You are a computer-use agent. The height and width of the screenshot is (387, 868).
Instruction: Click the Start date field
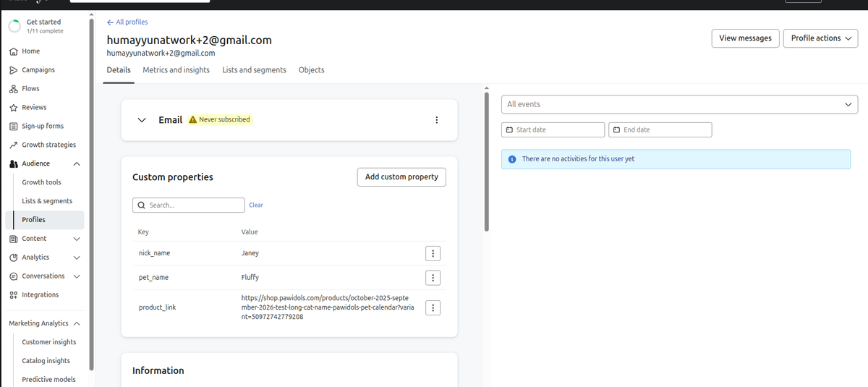pyautogui.click(x=553, y=129)
